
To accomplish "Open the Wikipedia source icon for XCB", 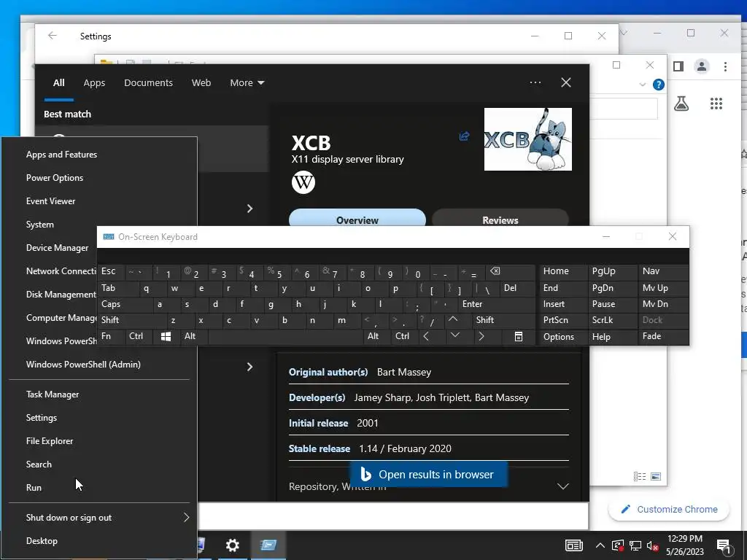I will point(303,182).
